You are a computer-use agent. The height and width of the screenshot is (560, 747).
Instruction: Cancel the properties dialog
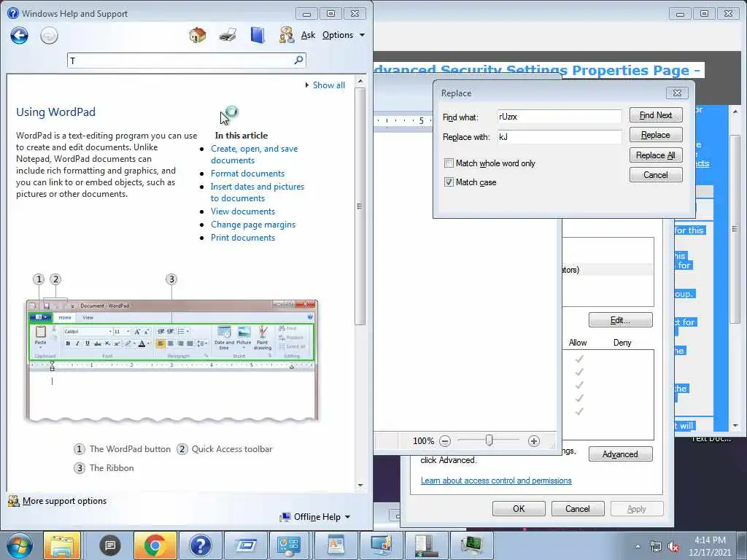coord(578,508)
